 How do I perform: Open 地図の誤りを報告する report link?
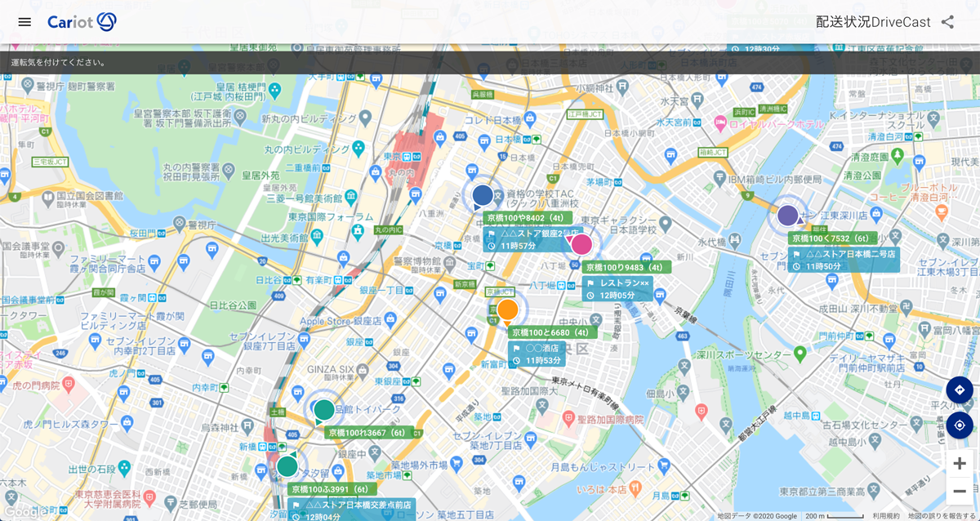tap(942, 516)
